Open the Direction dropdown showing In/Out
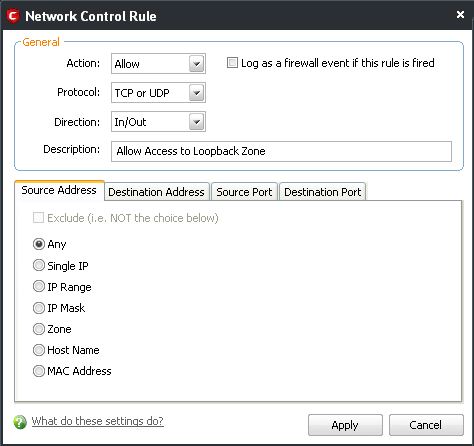 tap(158, 122)
